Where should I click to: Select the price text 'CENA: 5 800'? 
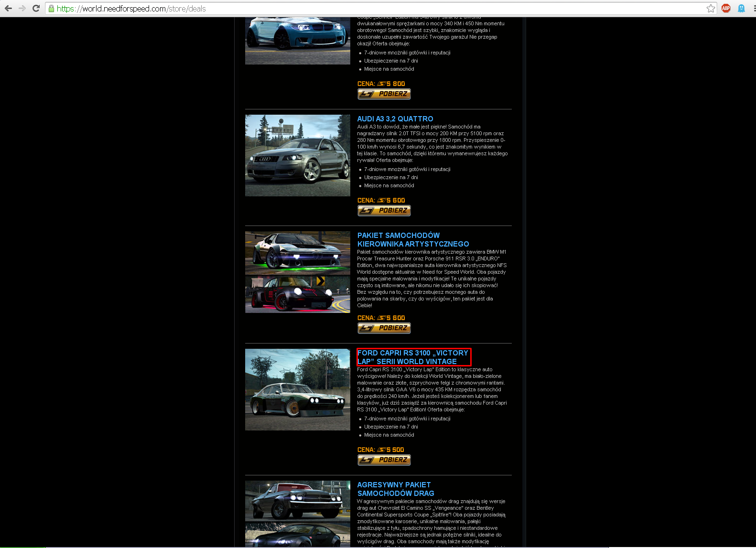tap(381, 84)
